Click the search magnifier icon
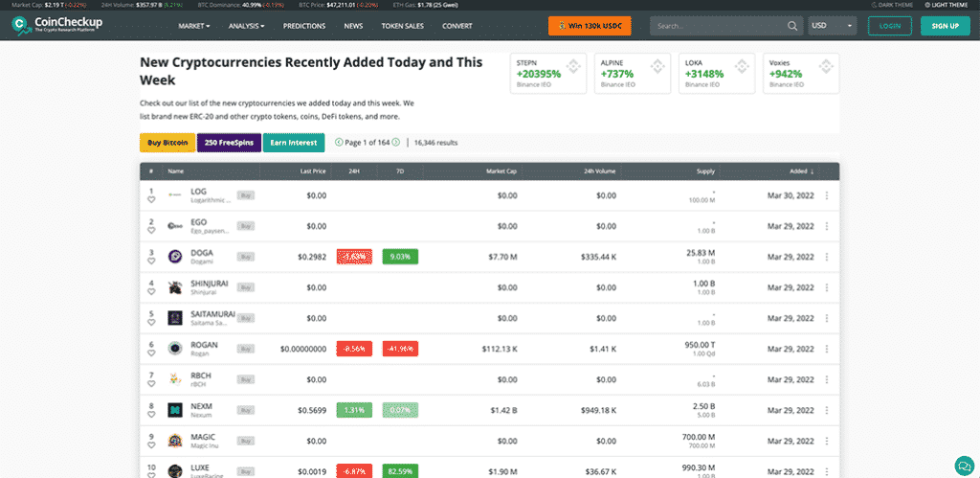Viewport: 980px width, 478px height. coord(792,26)
